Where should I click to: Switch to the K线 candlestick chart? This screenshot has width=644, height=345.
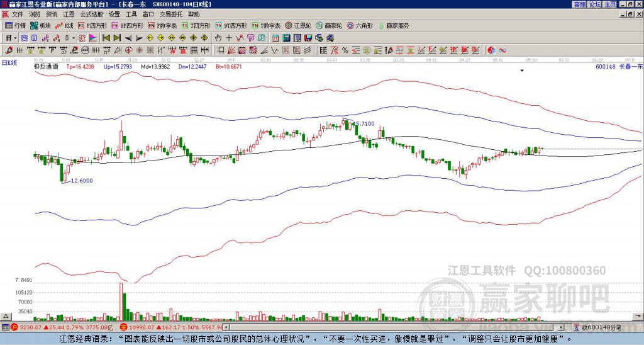(64, 25)
